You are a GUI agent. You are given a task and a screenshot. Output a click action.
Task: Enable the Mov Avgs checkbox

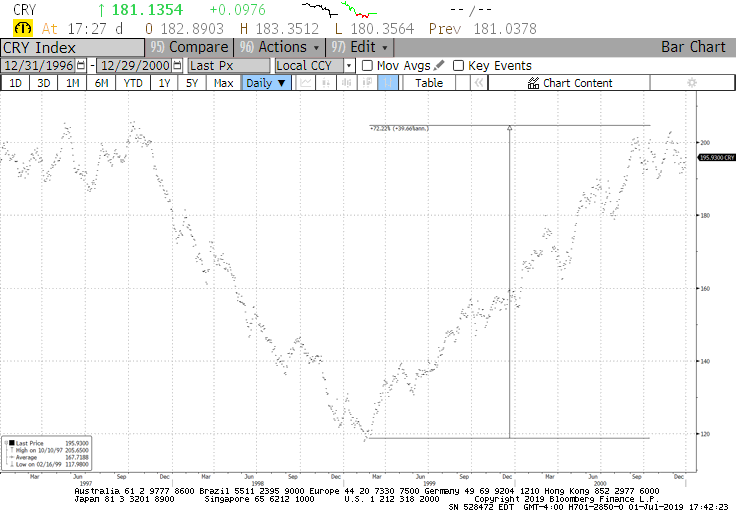click(367, 65)
